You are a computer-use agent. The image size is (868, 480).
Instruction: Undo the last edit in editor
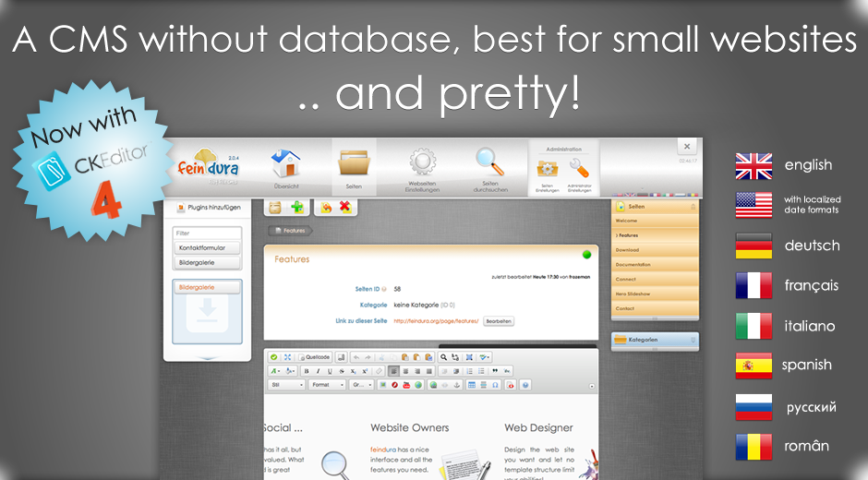click(356, 357)
